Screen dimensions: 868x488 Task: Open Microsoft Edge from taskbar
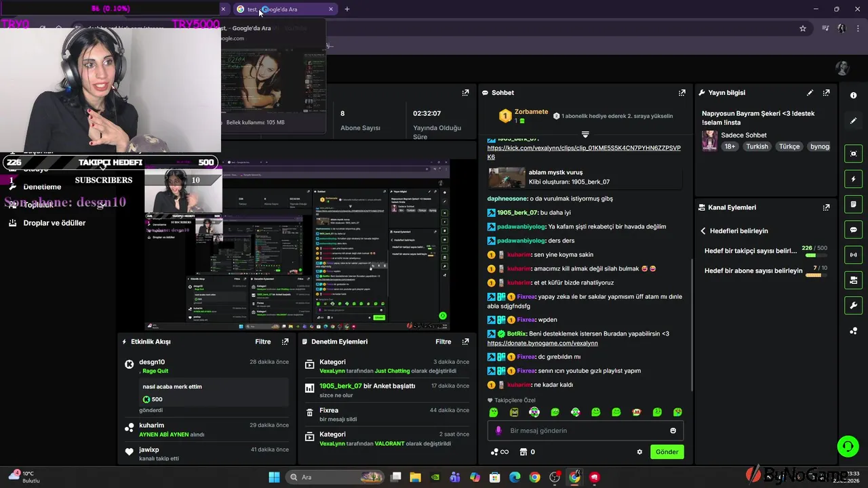(515, 477)
